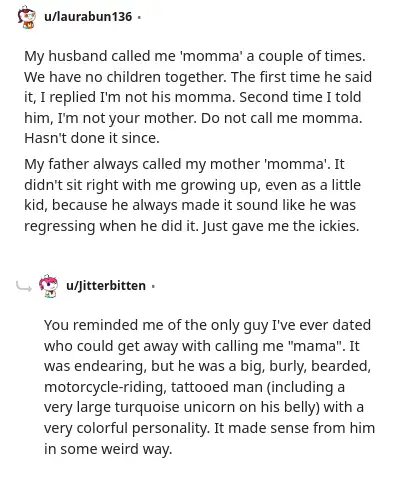Click the dot separator after u/laurabun136
400x484 pixels.
coord(139,17)
